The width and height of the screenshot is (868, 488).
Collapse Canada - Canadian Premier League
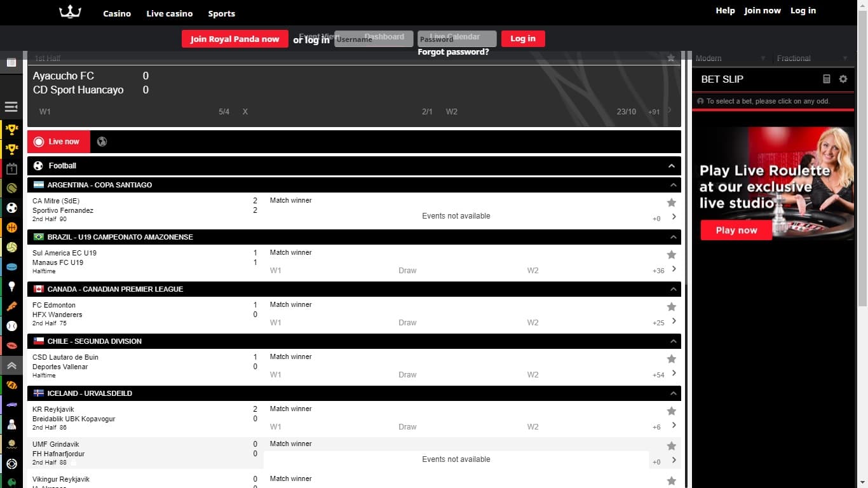click(674, 289)
